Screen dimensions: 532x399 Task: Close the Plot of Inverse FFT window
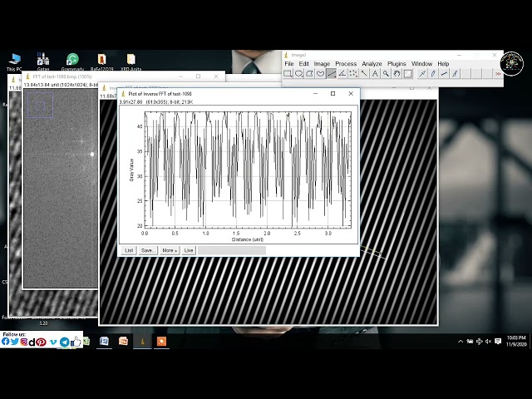pos(351,94)
